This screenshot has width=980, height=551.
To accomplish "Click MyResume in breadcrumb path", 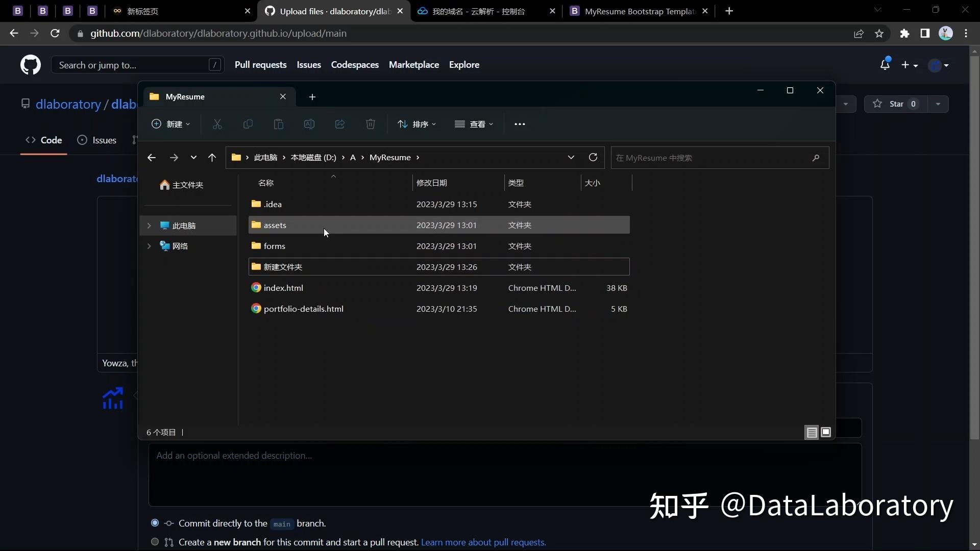I will (x=390, y=158).
